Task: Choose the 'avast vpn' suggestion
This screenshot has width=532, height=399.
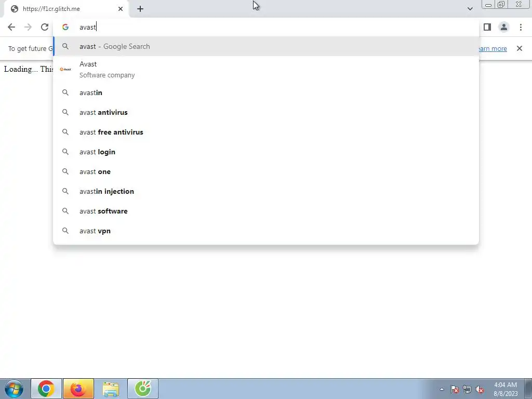Action: coord(266,231)
